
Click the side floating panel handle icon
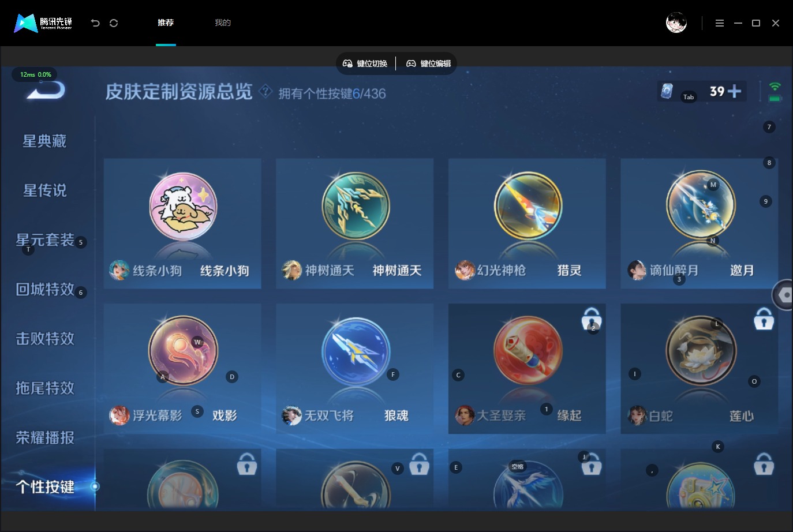tap(783, 295)
